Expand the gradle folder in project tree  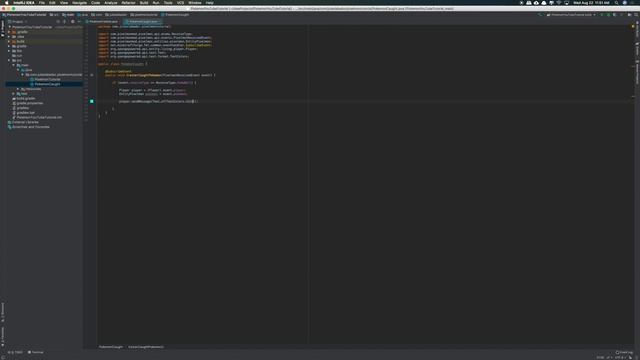9,46
